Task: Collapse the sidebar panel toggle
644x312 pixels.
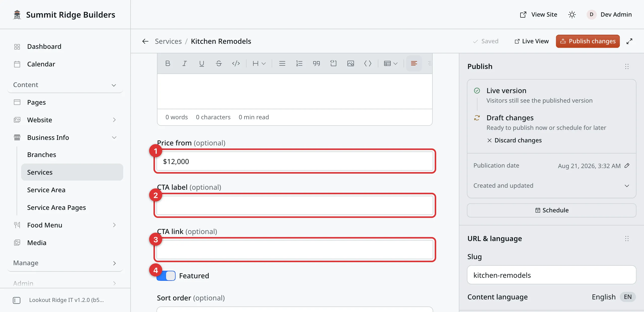Action: tap(17, 300)
